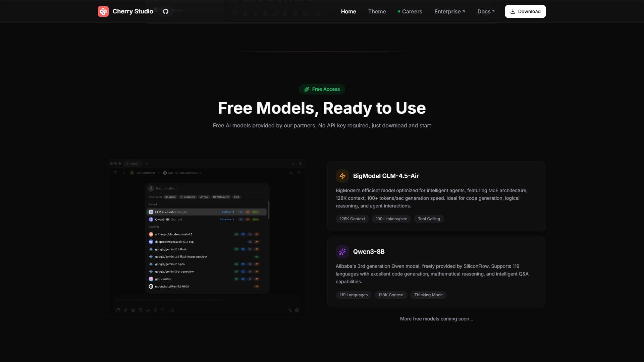Toggle the Vision filter tag
644x362 pixels.
click(170, 197)
